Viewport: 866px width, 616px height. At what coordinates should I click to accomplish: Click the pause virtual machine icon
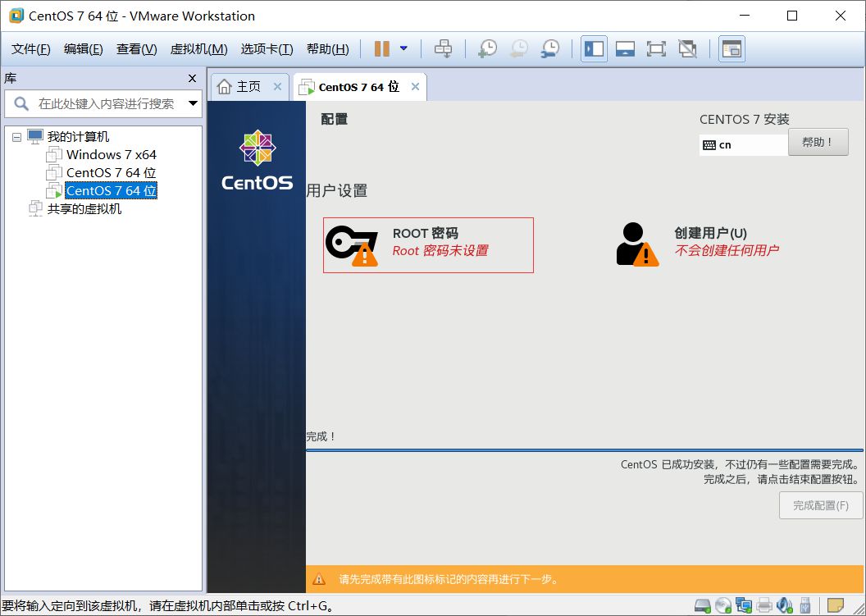tap(381, 48)
